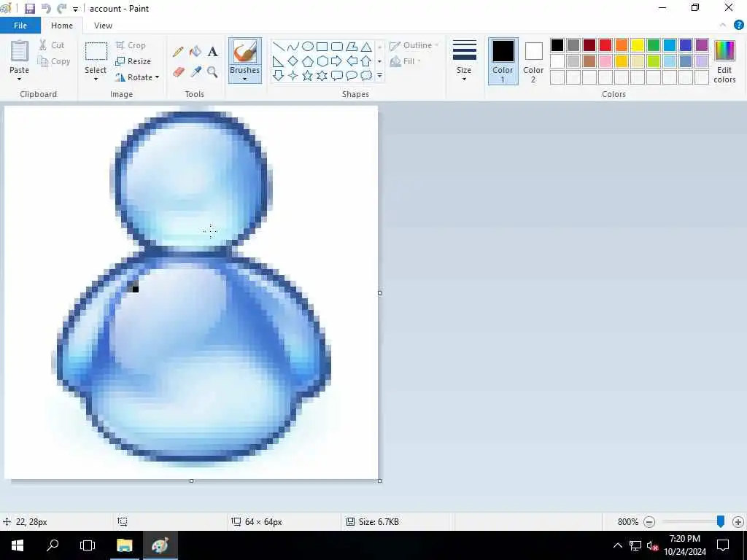This screenshot has height=560, width=747.
Task: Click the Zoom in plus button
Action: click(738, 522)
